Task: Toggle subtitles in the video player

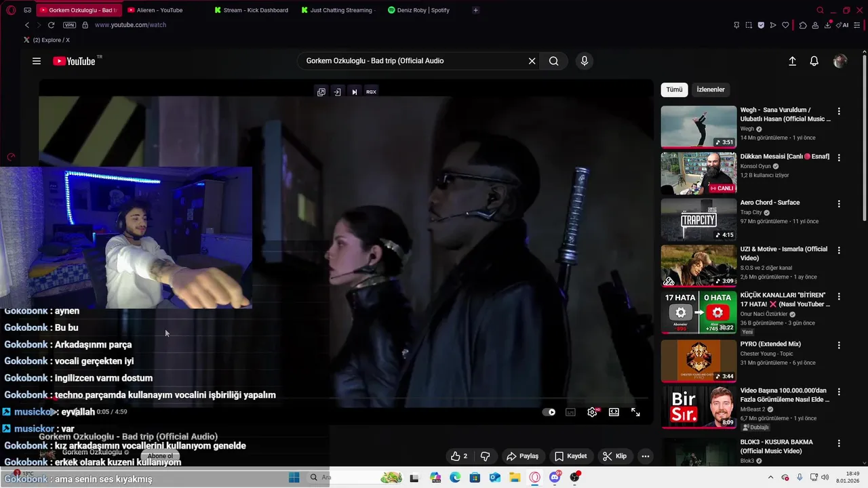Action: pyautogui.click(x=571, y=412)
